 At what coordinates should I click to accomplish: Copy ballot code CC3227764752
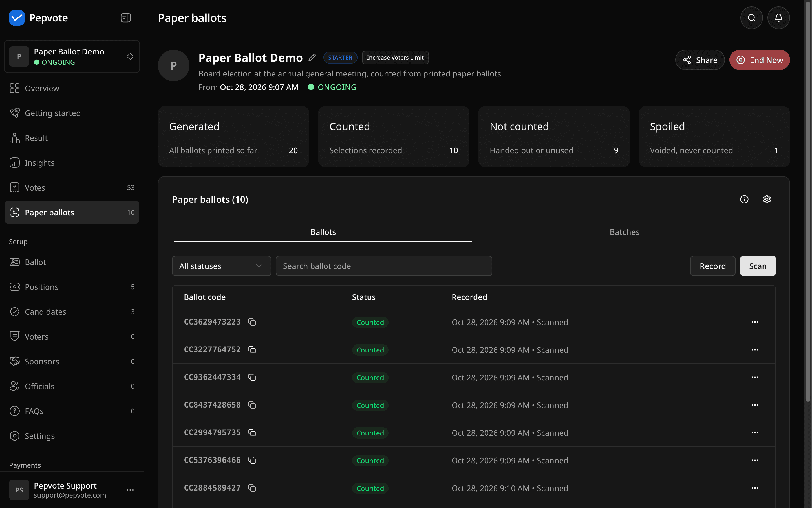252,350
